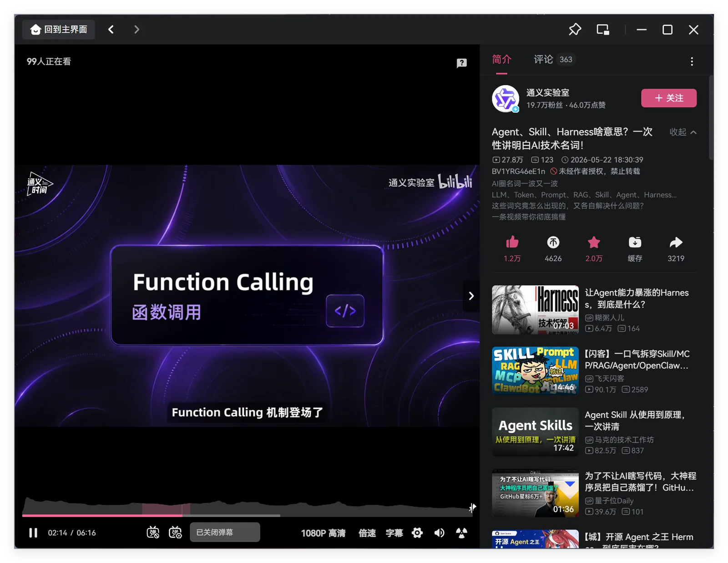Switch to the 评论 tab
Image resolution: width=728 pixels, height=563 pixels.
click(554, 60)
